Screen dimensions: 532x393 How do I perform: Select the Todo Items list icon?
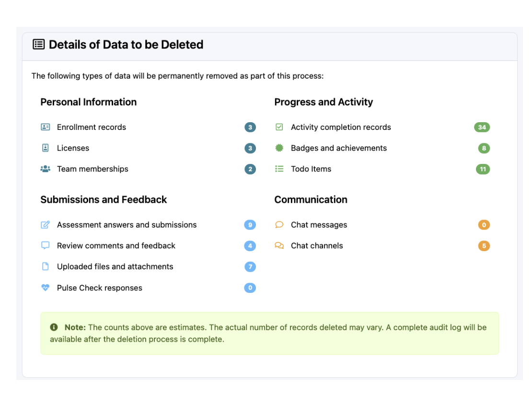(279, 169)
